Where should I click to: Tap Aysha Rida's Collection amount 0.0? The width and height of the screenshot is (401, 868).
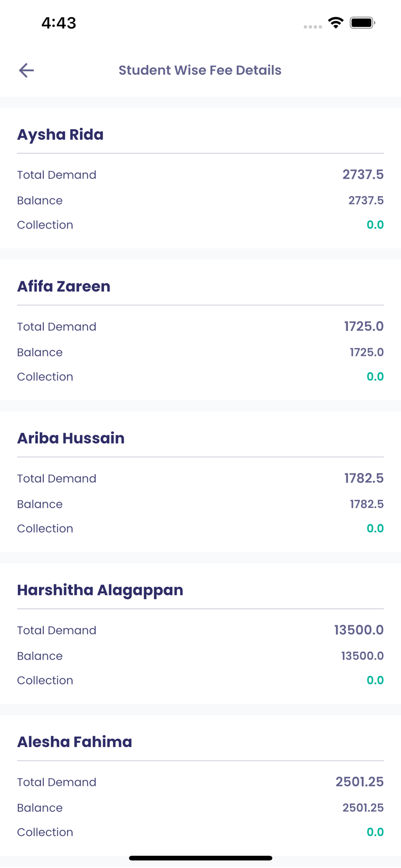pyautogui.click(x=375, y=225)
